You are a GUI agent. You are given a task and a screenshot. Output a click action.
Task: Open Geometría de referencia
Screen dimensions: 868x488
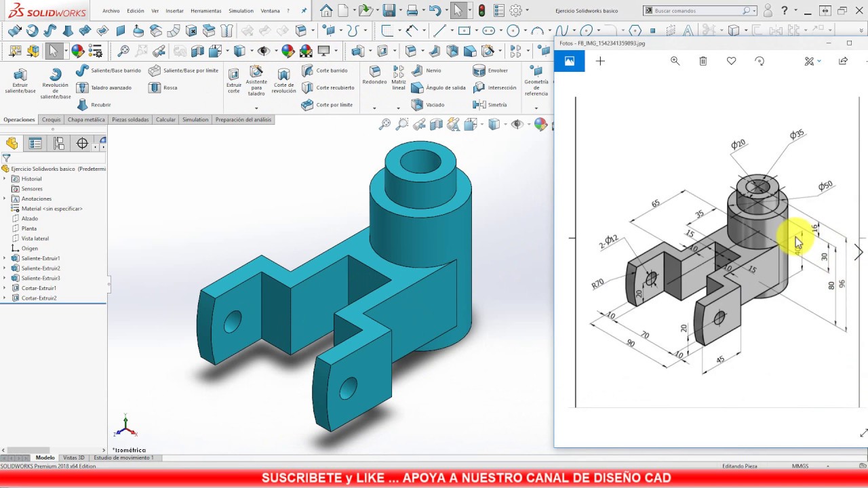[536, 81]
